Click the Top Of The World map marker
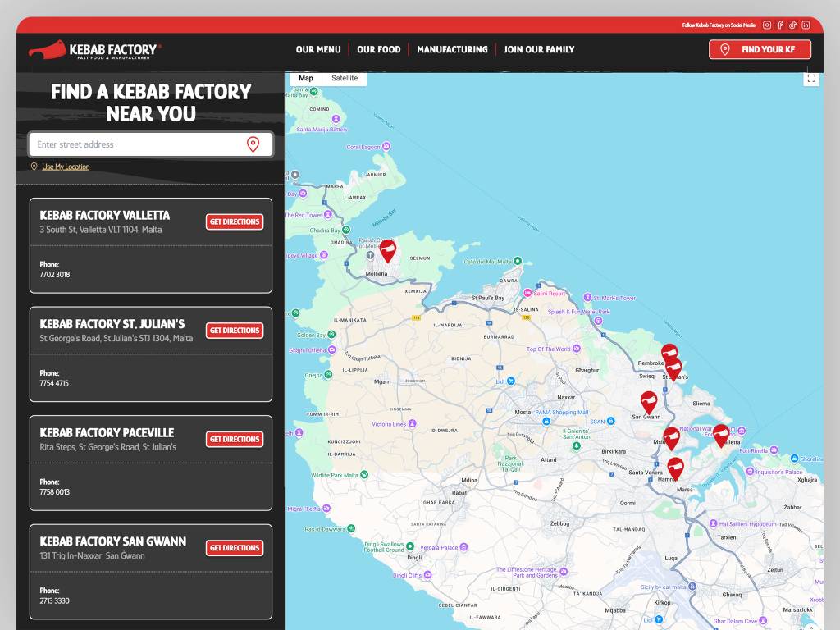This screenshot has width=840, height=630. [x=577, y=349]
